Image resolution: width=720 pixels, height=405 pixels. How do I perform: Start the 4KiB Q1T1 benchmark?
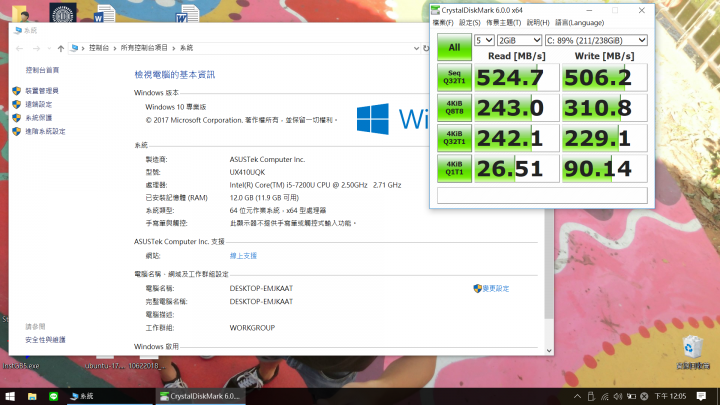454,168
